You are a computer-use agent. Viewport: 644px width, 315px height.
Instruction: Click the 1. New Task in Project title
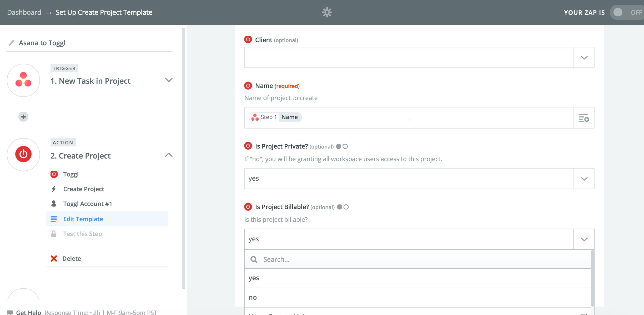pyautogui.click(x=90, y=81)
